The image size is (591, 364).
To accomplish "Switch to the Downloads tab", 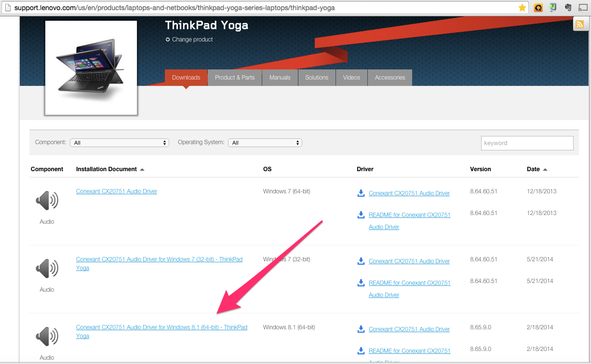I will 186,78.
